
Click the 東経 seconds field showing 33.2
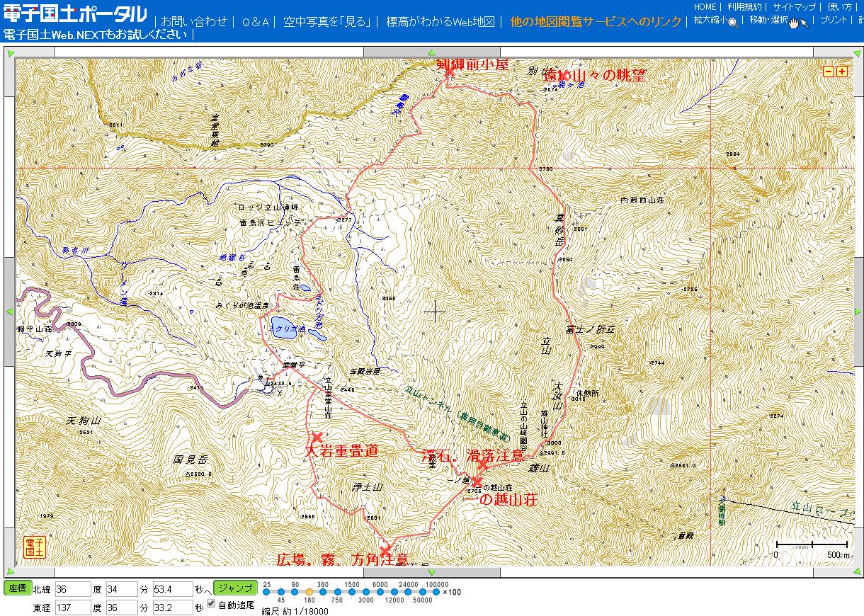click(173, 608)
